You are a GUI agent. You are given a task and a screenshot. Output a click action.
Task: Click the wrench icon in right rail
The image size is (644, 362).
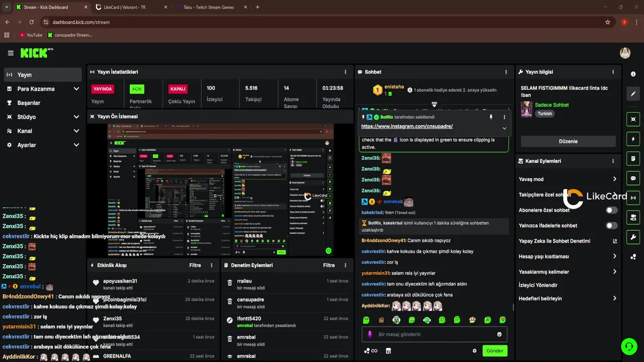633,237
